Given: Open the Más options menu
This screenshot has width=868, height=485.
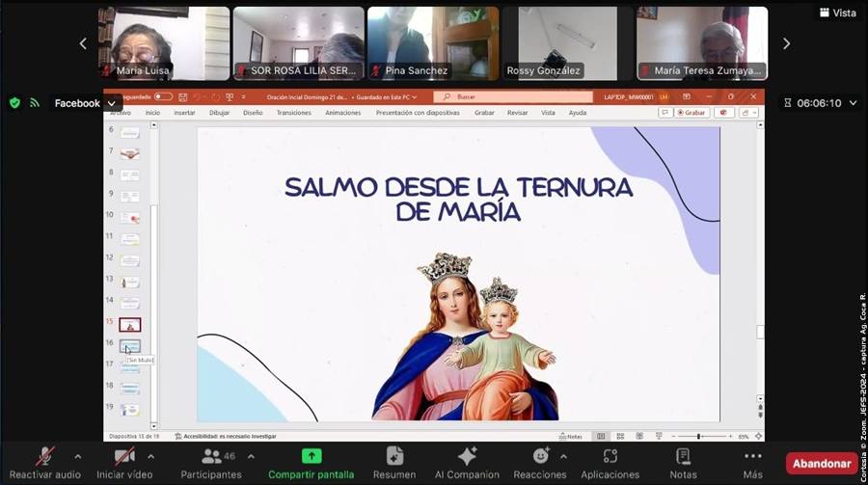Looking at the screenshot, I should click(x=753, y=464).
